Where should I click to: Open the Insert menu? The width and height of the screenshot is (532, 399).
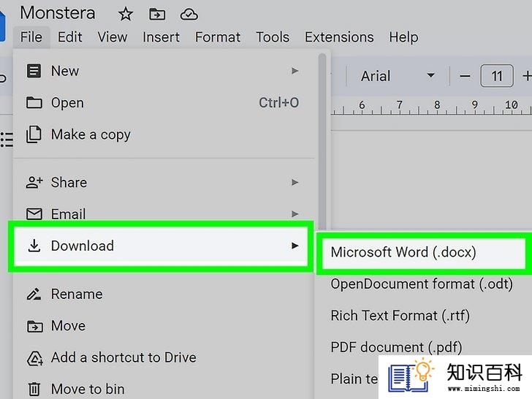(161, 37)
